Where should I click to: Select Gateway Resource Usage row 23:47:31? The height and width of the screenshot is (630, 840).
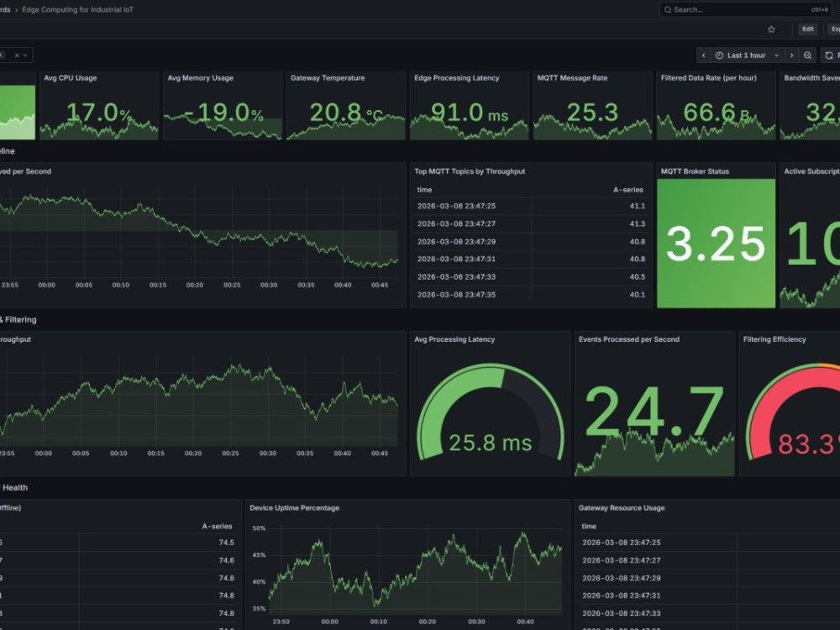(x=709, y=596)
